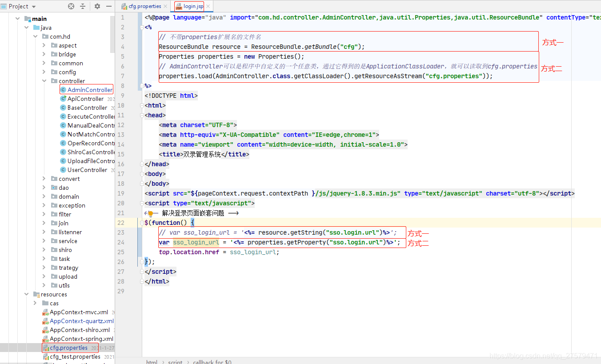Select the ManualDealContr class icon
Viewport: 601px width, 364px height.
coord(63,125)
